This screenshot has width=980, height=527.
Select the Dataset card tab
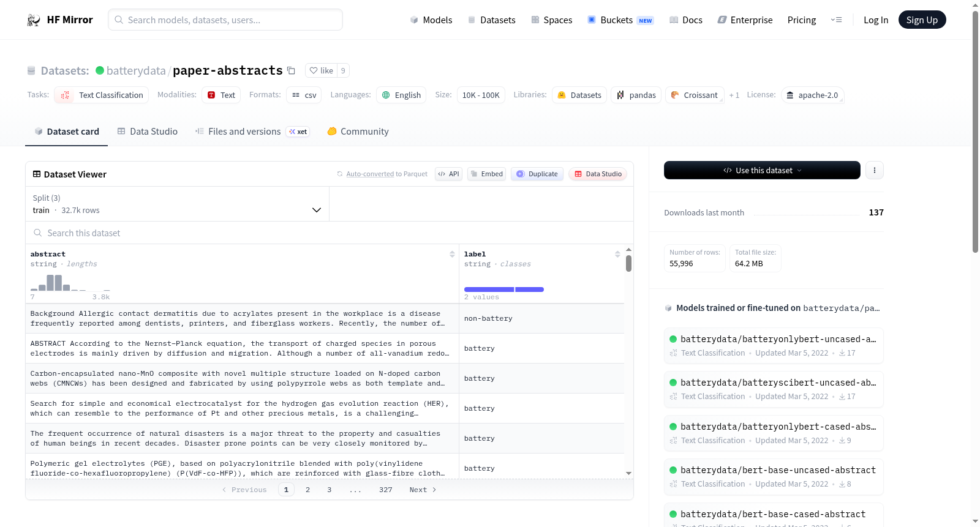pos(66,132)
